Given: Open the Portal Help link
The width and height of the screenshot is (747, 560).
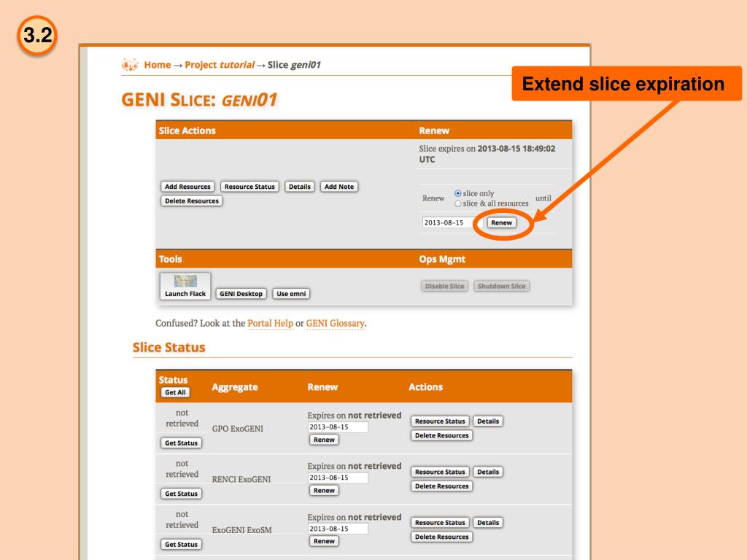Looking at the screenshot, I should [270, 323].
